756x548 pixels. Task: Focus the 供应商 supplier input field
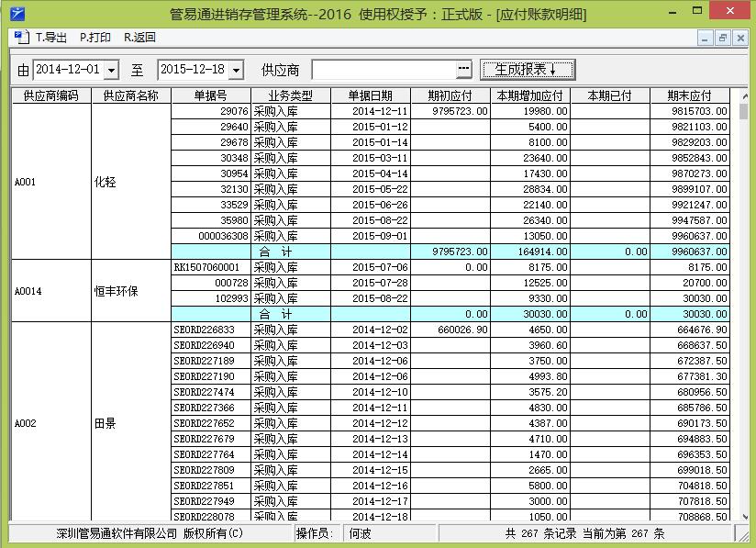tap(384, 70)
